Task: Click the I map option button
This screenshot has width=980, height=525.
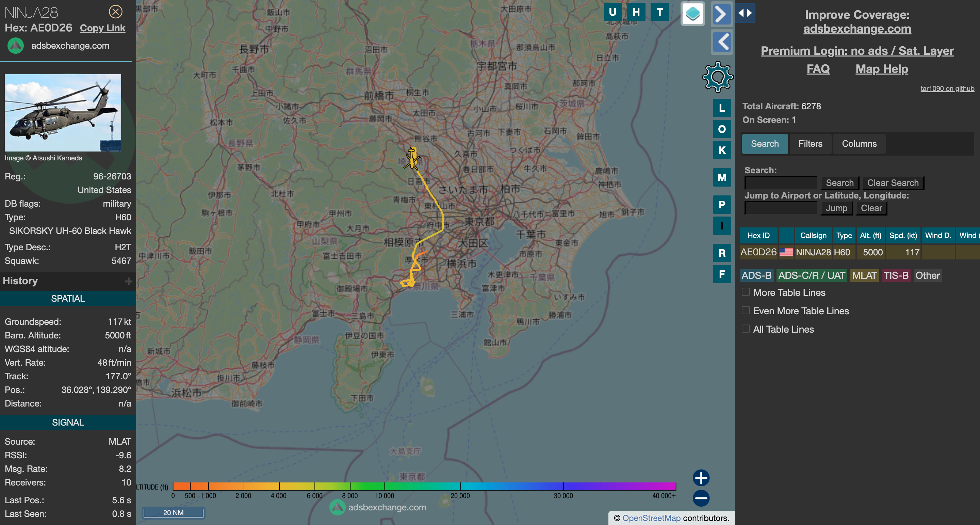Action: pyautogui.click(x=722, y=226)
